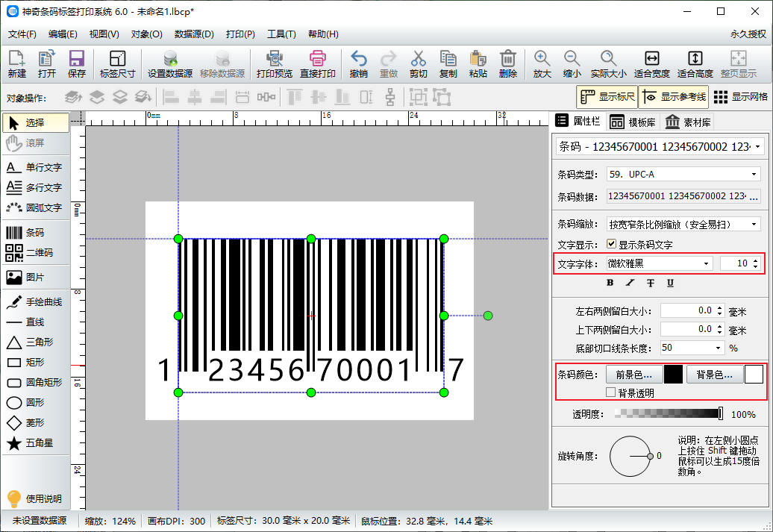
Task: Decrease 上下两侧留白大小 value
Action: point(720,333)
